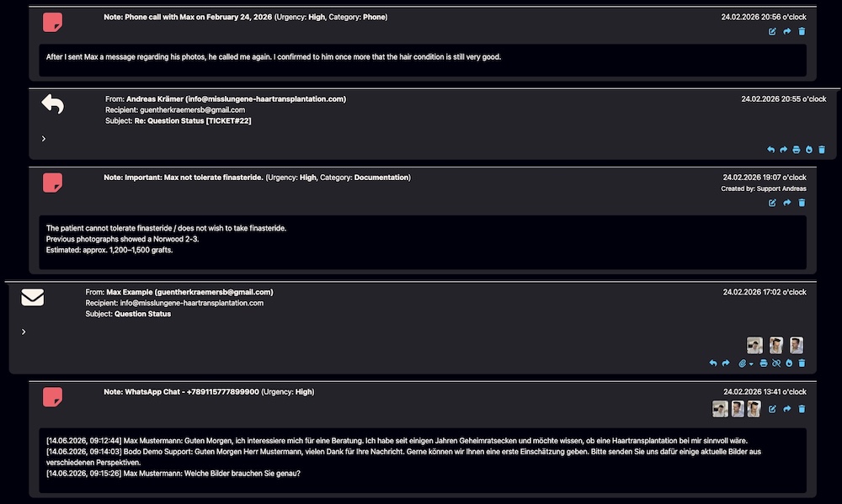Edit the WhatsApp Chat note
The image size is (842, 504).
[772, 409]
